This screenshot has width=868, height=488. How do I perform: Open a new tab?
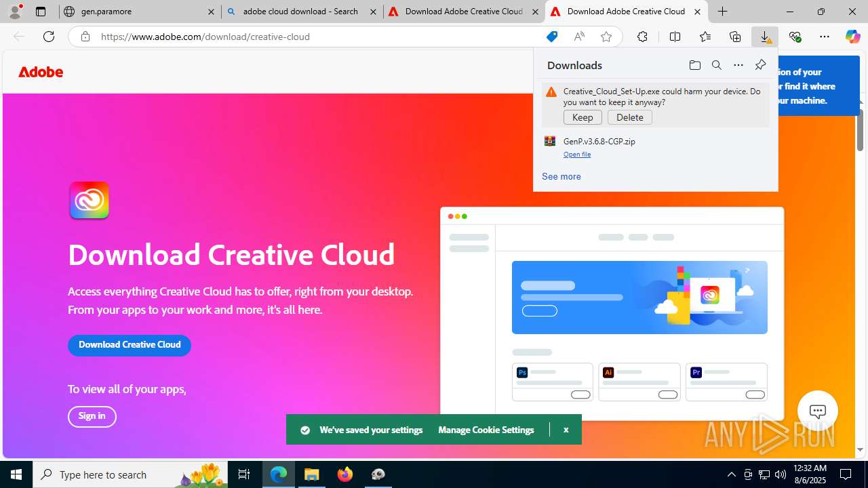723,12
